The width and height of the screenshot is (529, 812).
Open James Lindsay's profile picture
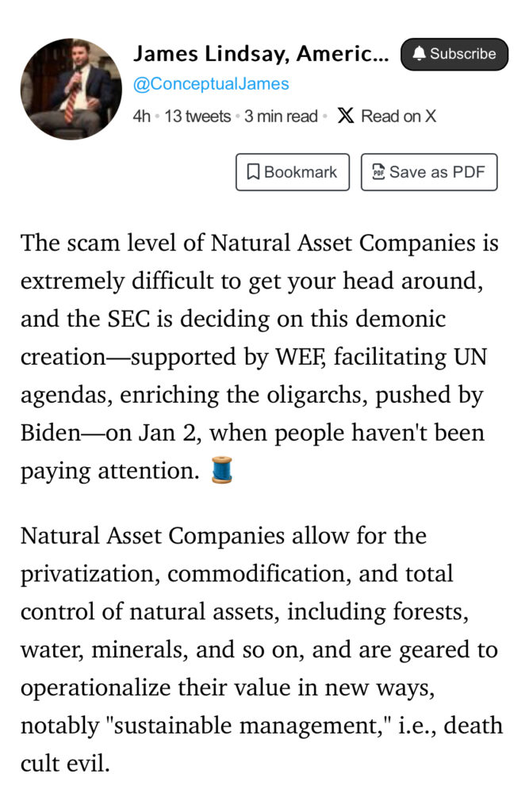(71, 89)
